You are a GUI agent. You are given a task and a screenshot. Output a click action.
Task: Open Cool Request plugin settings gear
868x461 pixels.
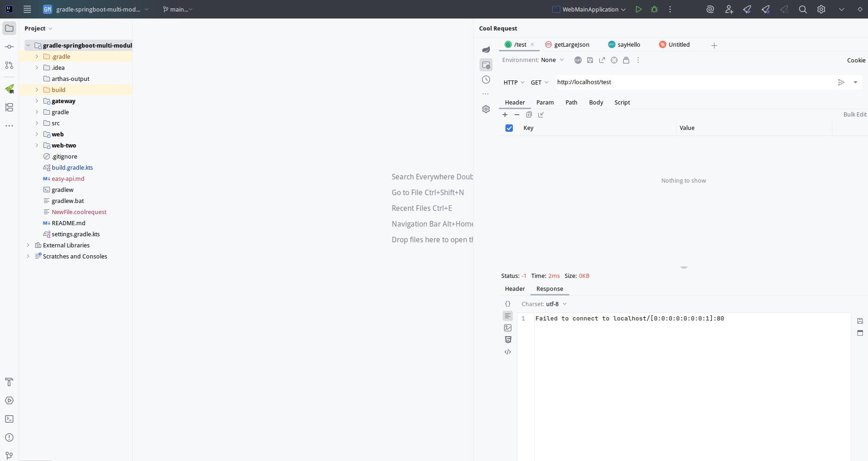coord(486,109)
